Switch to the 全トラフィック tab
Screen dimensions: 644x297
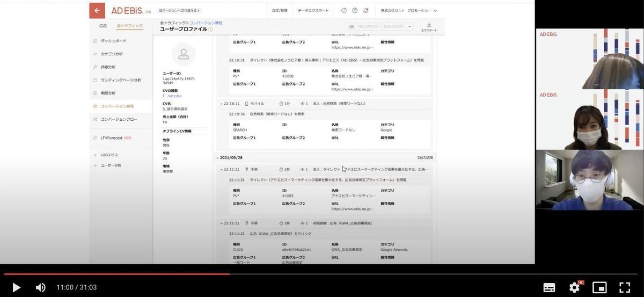(x=130, y=26)
